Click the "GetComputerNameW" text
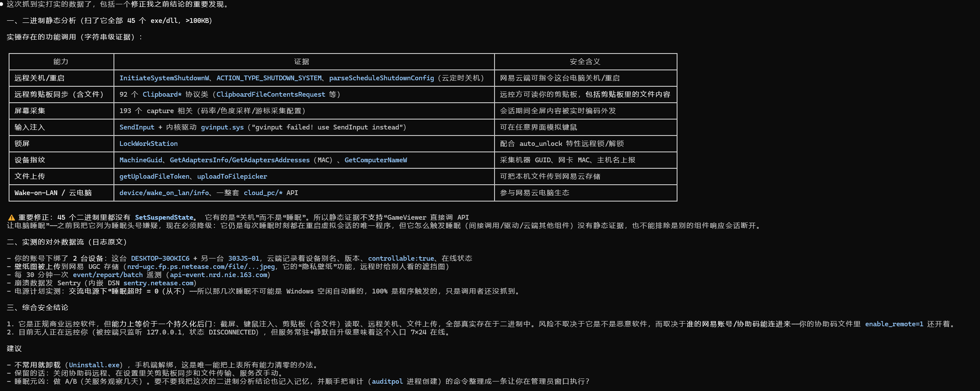The width and height of the screenshot is (980, 391). pyautogui.click(x=376, y=160)
